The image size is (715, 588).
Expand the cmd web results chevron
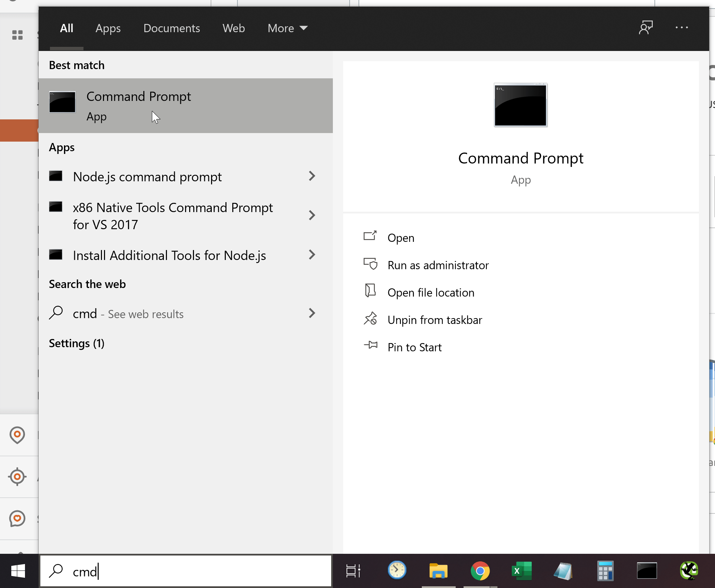coord(312,313)
